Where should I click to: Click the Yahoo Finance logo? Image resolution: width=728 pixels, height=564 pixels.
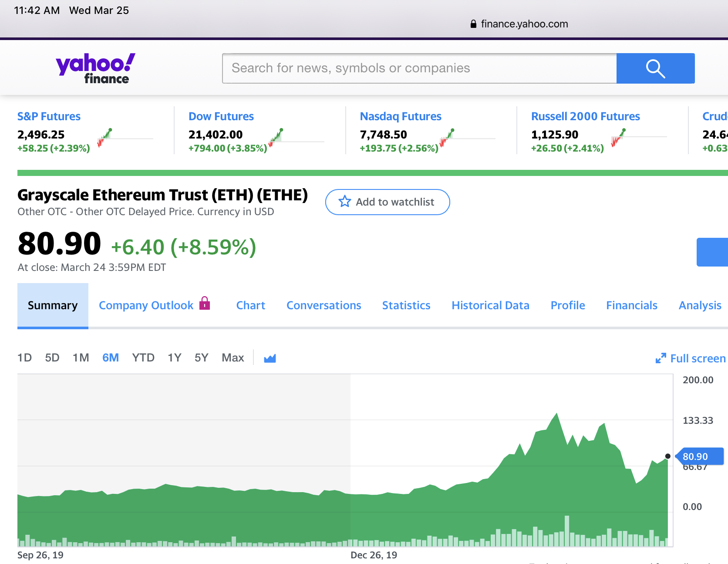pos(95,68)
